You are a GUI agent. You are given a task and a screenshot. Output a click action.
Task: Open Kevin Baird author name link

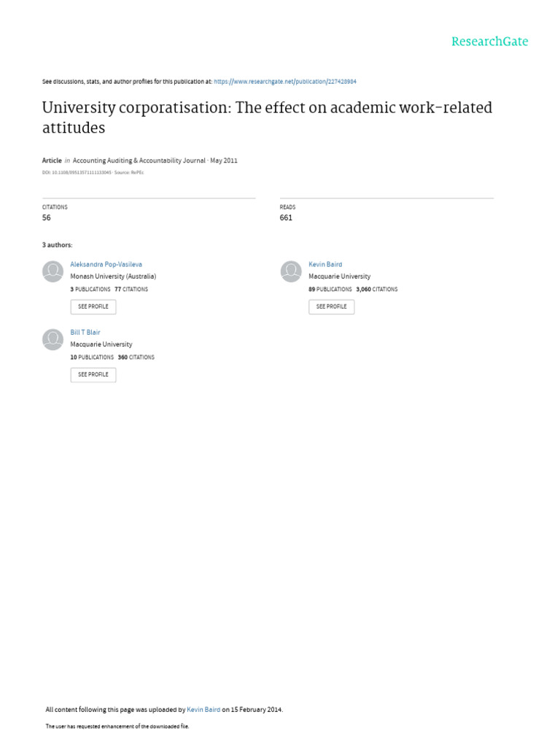[325, 265]
